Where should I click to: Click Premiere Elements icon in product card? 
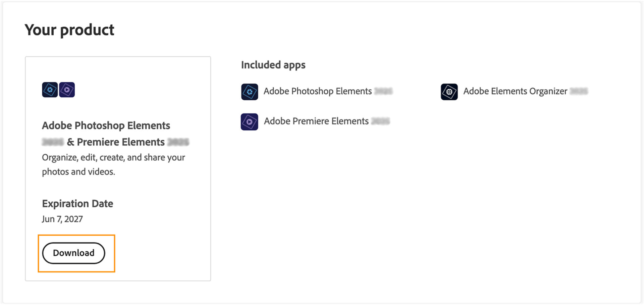[x=67, y=90]
